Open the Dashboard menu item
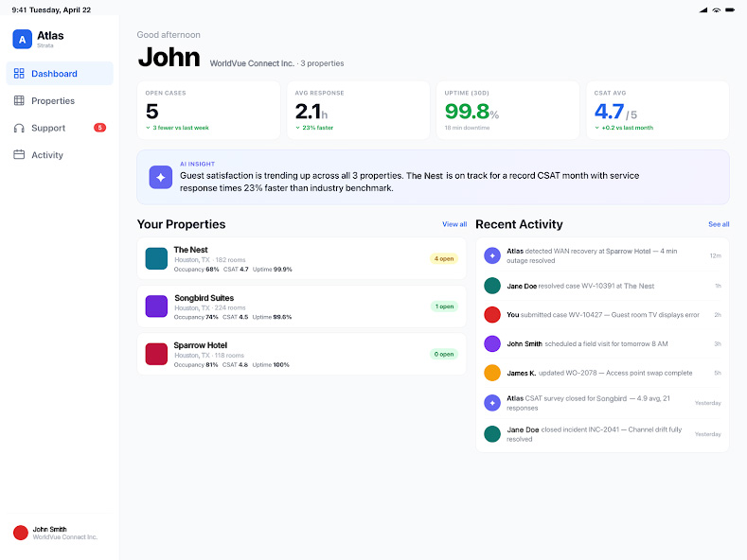 60,74
